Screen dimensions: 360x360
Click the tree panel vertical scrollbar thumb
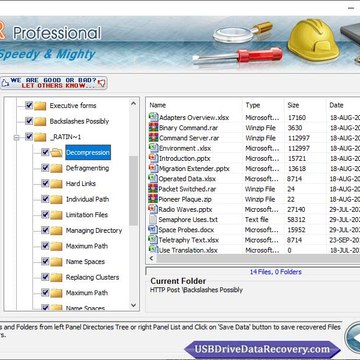click(133, 191)
